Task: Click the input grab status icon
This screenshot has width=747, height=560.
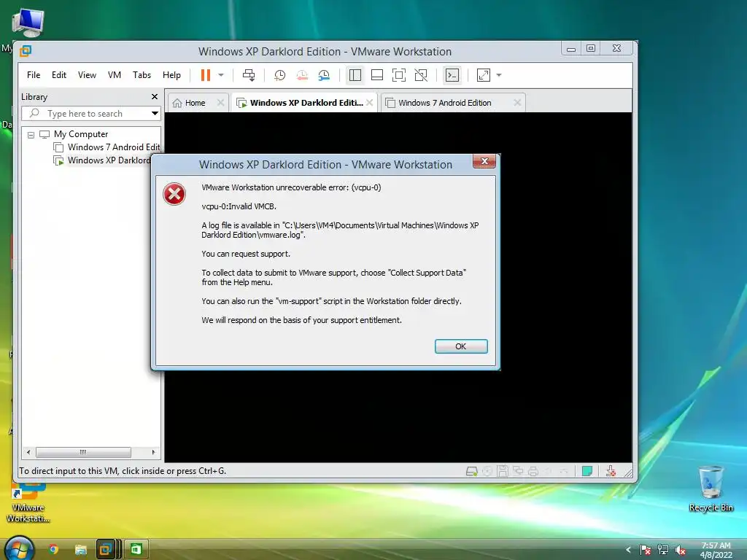Action: 611,472
